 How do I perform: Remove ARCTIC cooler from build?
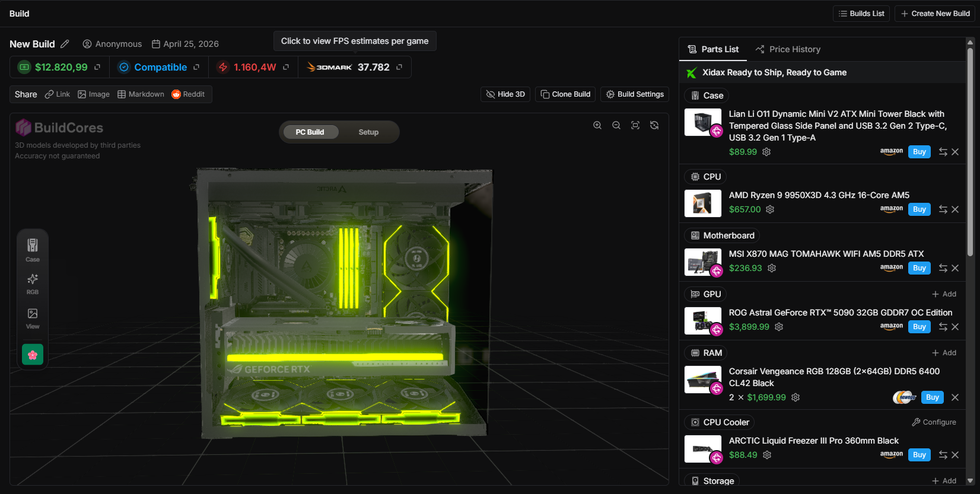[x=955, y=455]
